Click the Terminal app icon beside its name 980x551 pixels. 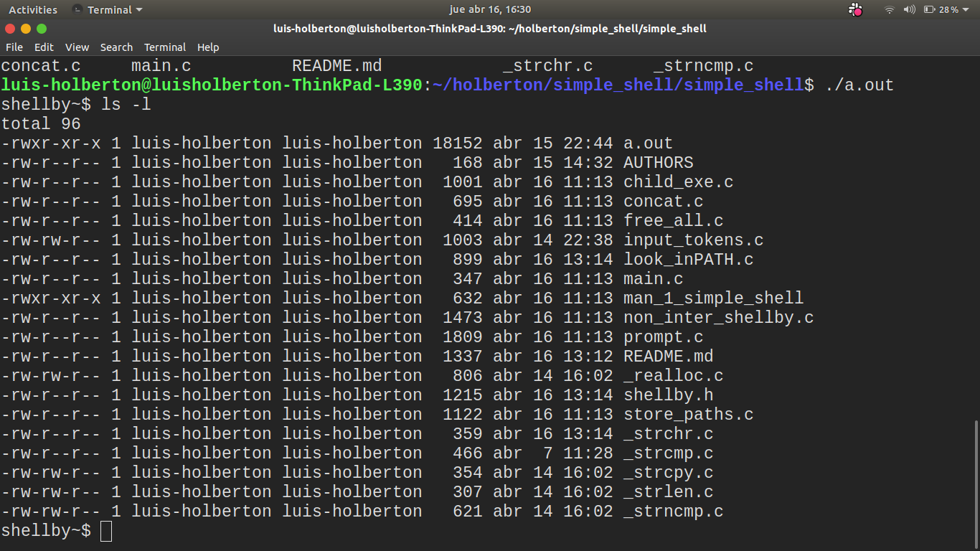(76, 9)
